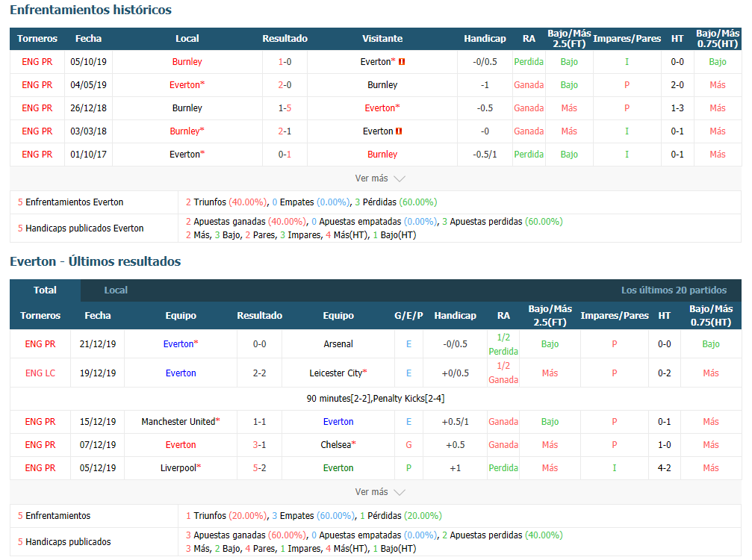Click the red card icon next to Everton in the 03/03/18 row
The height and width of the screenshot is (560, 752).
(x=399, y=131)
